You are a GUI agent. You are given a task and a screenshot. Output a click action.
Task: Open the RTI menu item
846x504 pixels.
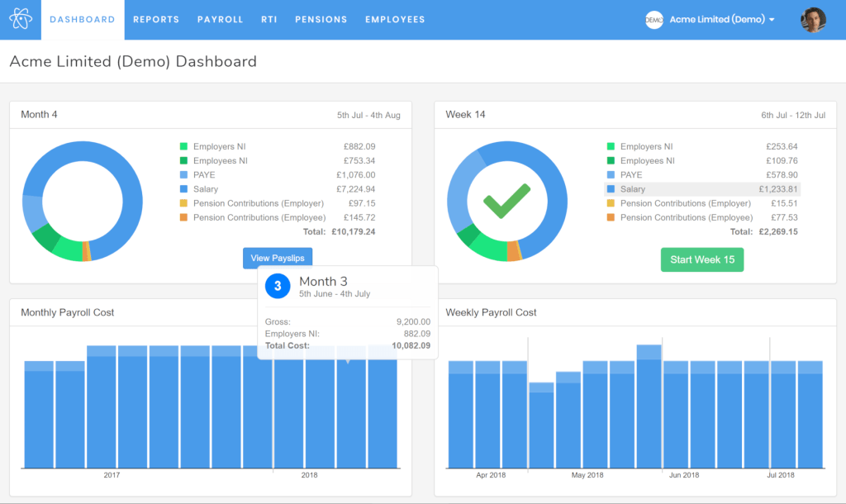269,20
